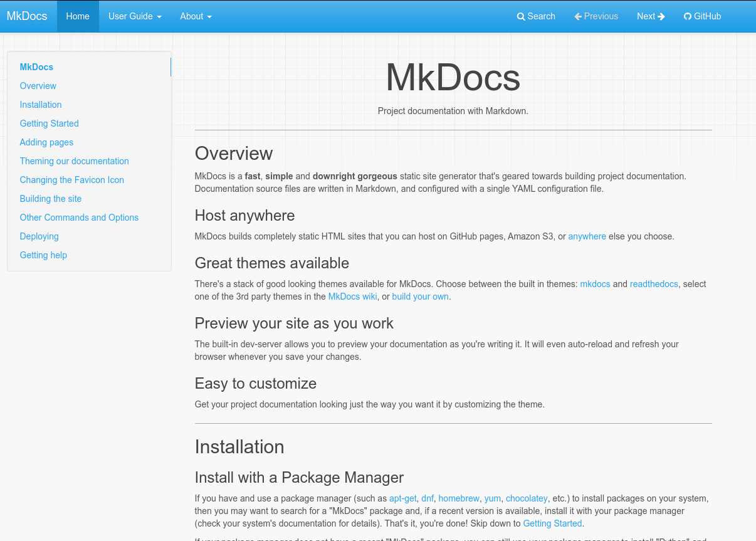Image resolution: width=756 pixels, height=541 pixels.
Task: Click the MkDocs brand logo in navbar
Action: pyautogui.click(x=27, y=16)
